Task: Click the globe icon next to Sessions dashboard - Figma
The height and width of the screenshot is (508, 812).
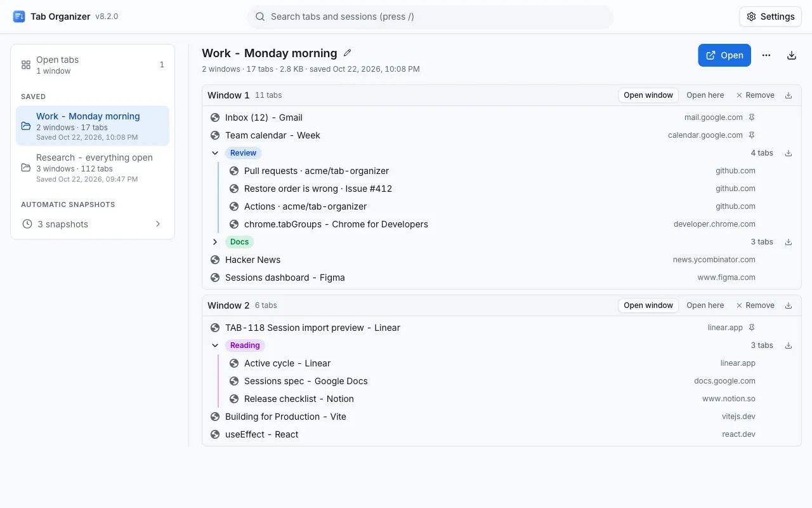Action: pos(215,277)
